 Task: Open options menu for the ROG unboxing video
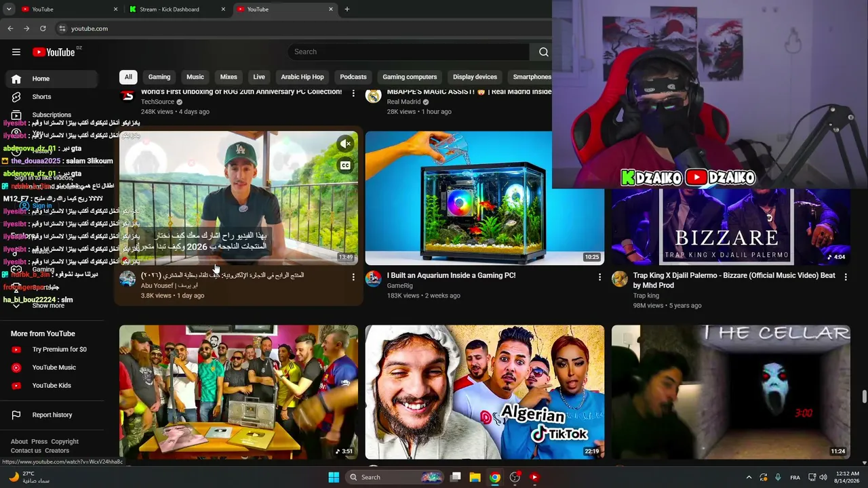353,93
